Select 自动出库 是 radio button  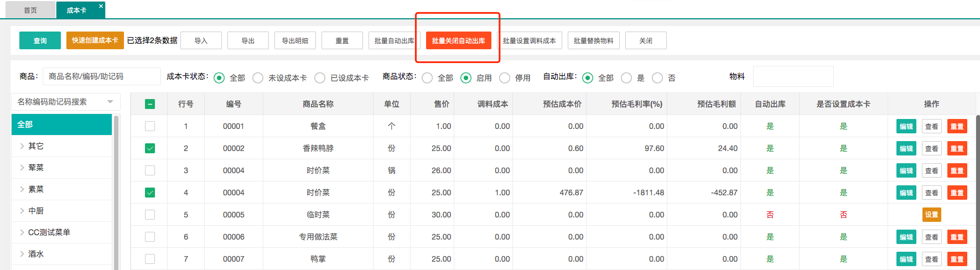[626, 78]
